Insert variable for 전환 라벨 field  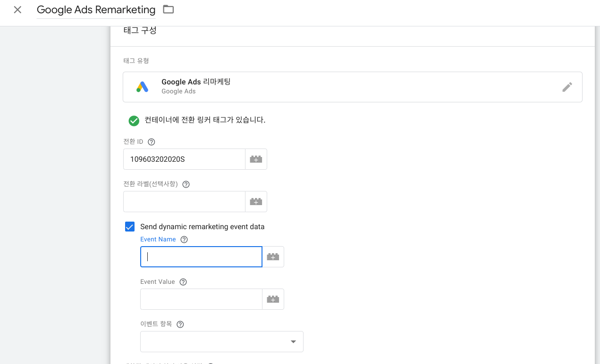[x=256, y=201]
